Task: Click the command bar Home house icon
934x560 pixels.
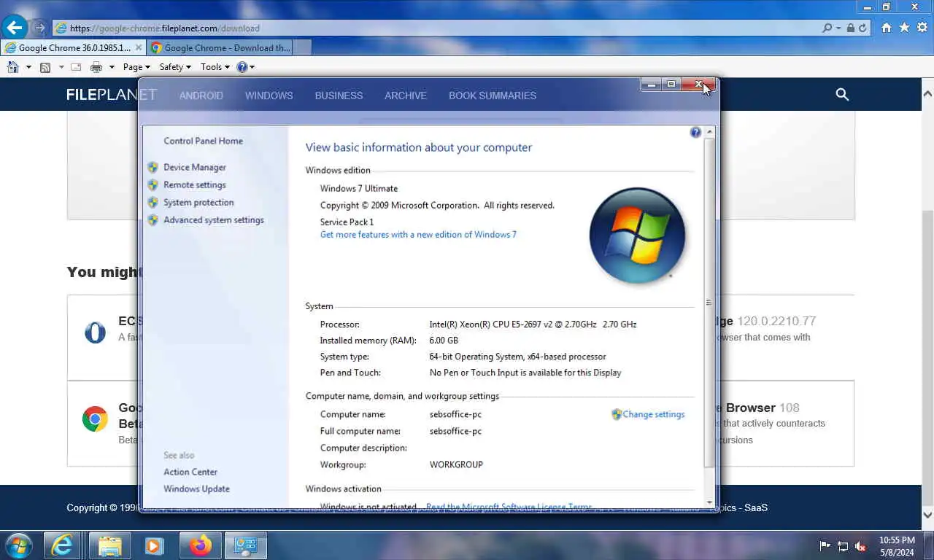Action: click(x=12, y=67)
